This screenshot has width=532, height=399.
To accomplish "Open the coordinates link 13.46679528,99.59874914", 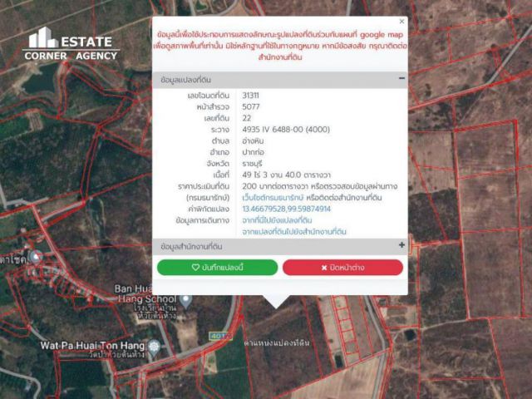I will [x=286, y=209].
